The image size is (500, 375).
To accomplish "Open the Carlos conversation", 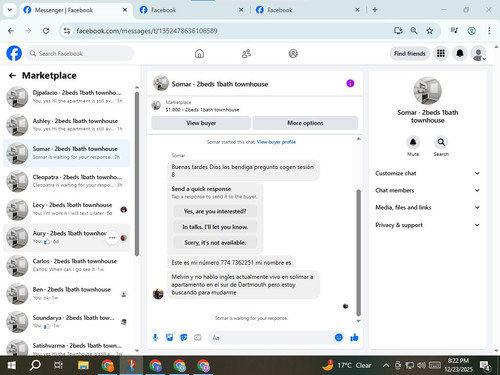I will [67, 265].
